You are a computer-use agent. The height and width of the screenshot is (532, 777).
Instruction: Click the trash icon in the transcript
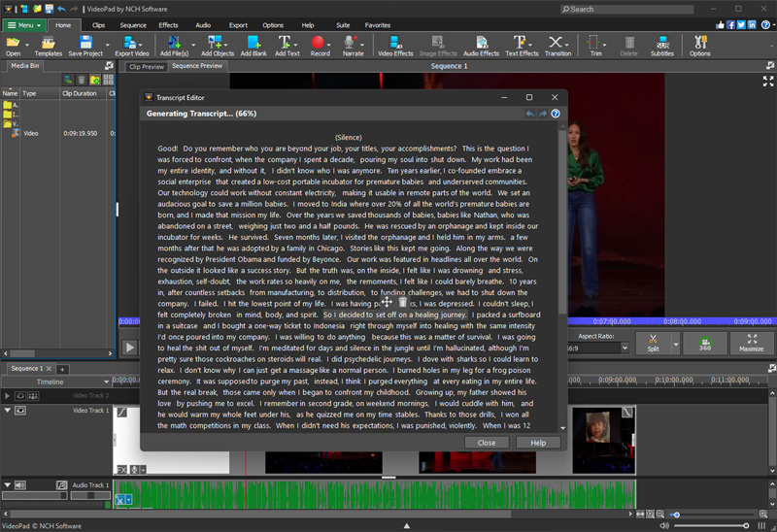402,302
